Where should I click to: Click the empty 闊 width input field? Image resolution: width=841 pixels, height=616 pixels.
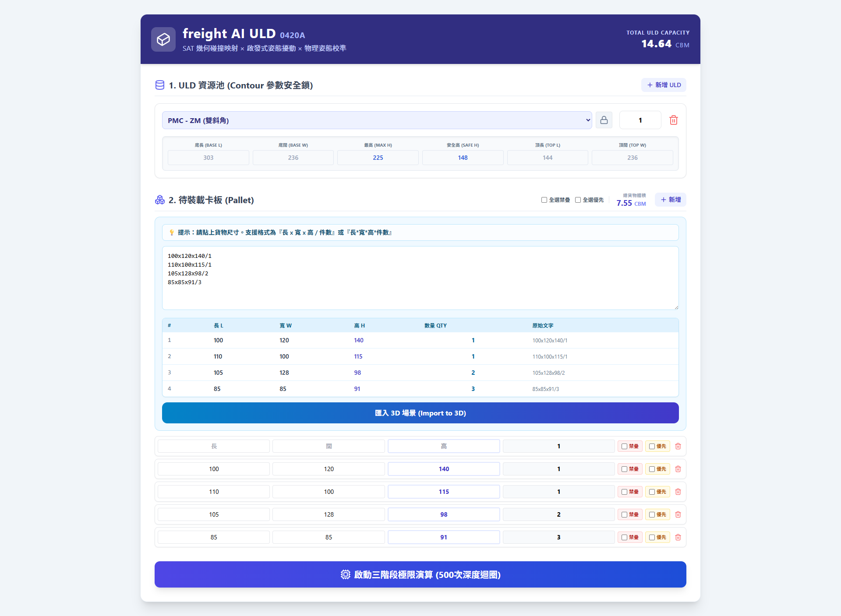point(329,446)
